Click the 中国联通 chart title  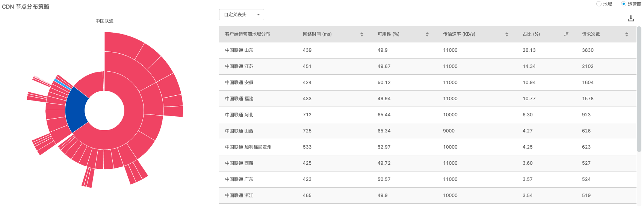[x=104, y=21]
